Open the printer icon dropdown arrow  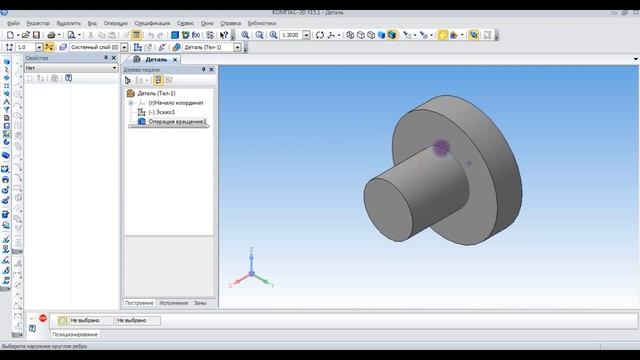tap(59, 35)
